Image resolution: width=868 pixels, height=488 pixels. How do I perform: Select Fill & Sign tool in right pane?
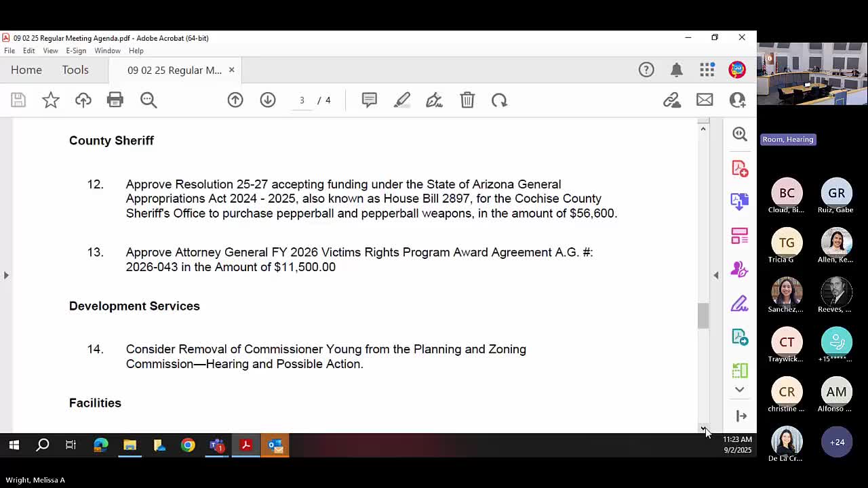[740, 303]
